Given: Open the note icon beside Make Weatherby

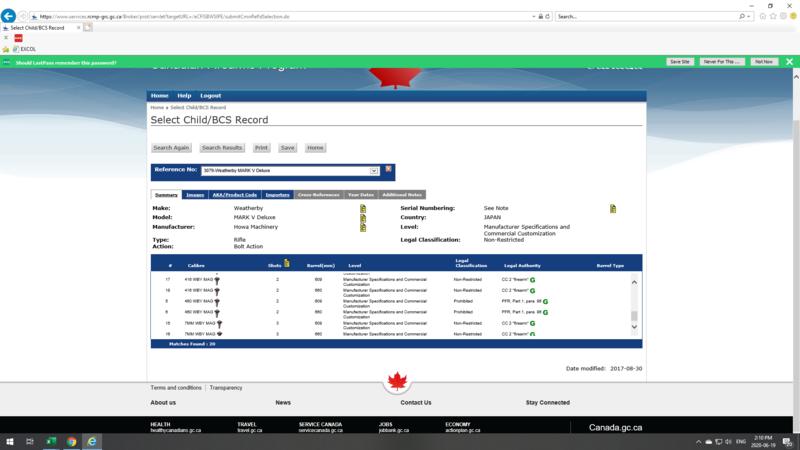Looking at the screenshot, I should [x=363, y=208].
